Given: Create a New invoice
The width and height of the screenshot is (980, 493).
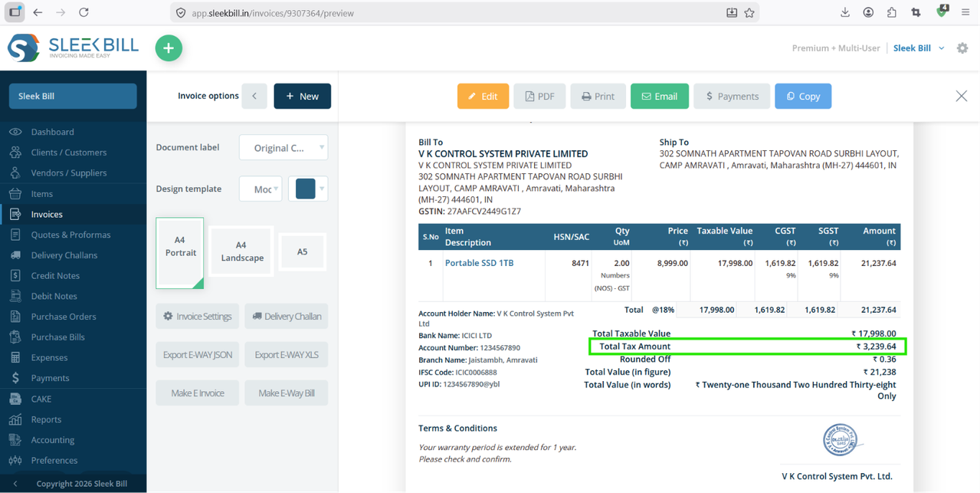Looking at the screenshot, I should click(303, 96).
